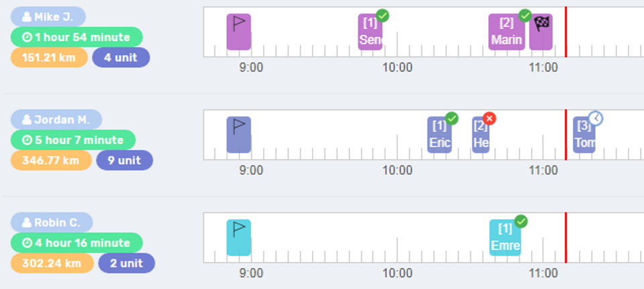This screenshot has width=644, height=289.
Task: Click green checkmark on Robin's Emre stop
Action: click(521, 221)
